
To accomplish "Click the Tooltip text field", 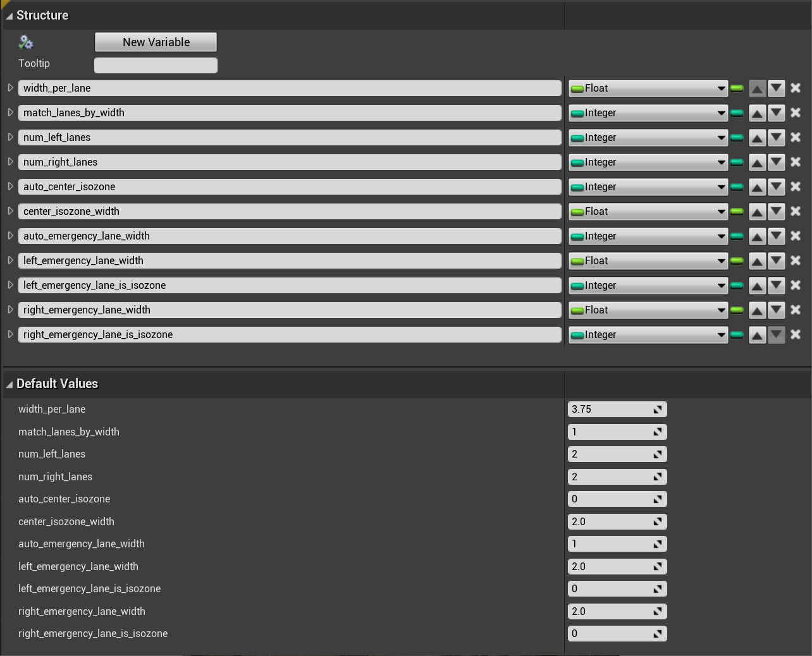I will point(156,65).
